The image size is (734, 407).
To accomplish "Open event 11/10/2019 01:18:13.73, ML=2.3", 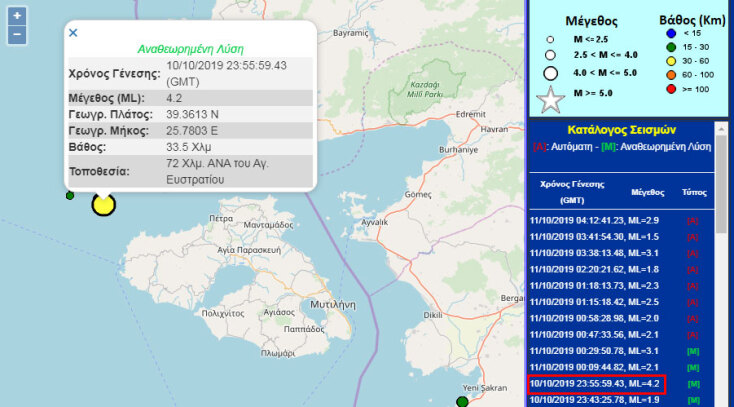I will (x=594, y=286).
